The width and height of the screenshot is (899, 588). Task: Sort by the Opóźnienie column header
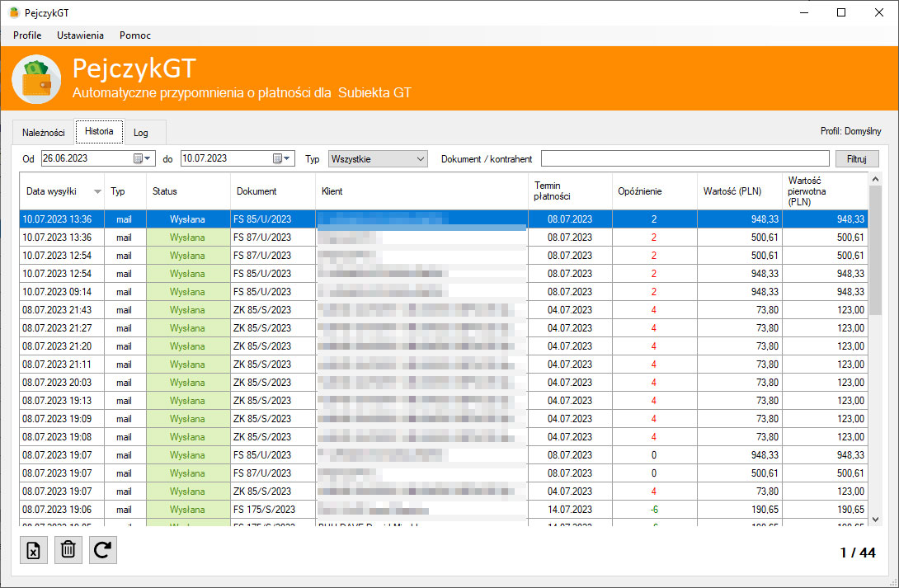tap(655, 191)
